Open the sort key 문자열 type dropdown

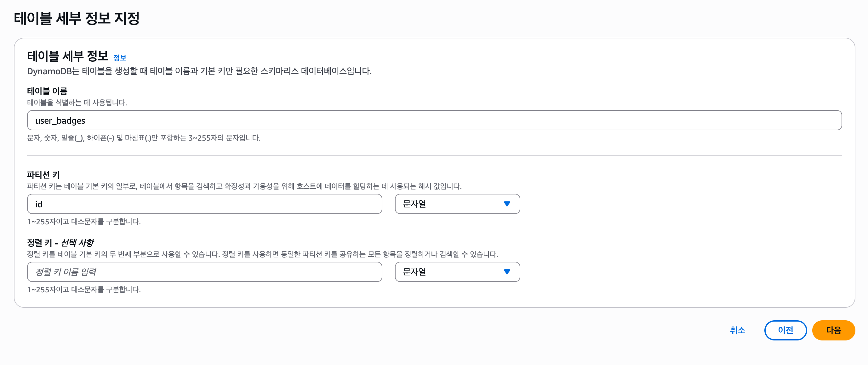point(457,272)
